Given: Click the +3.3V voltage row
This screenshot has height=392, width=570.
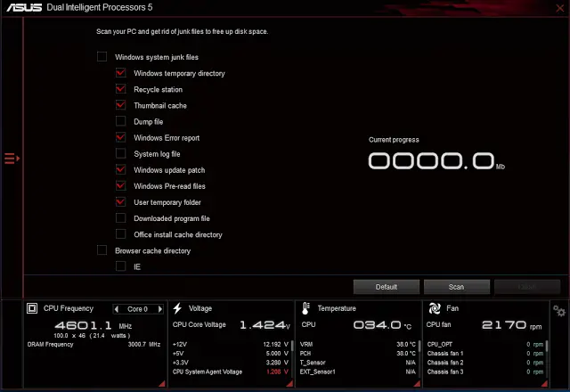Looking at the screenshot, I should tap(231, 363).
